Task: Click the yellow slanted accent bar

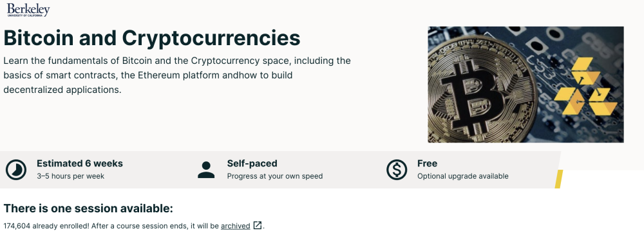Action: point(559,179)
